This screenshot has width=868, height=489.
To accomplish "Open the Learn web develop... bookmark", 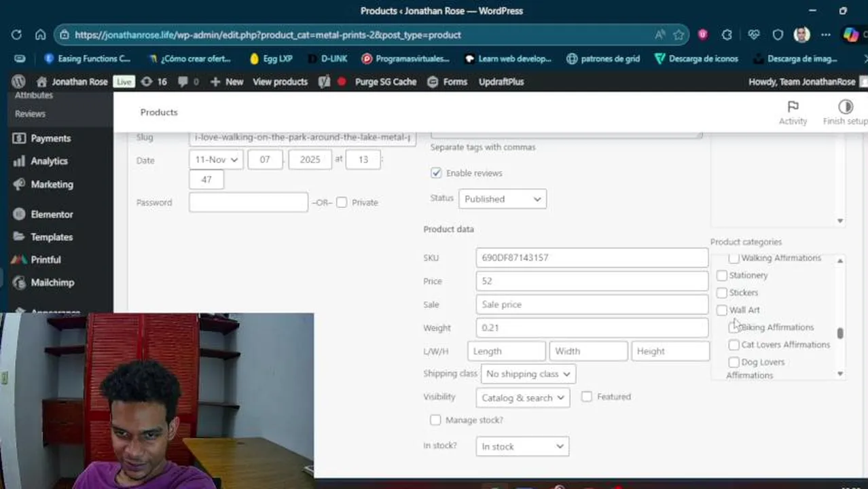I will tap(508, 58).
